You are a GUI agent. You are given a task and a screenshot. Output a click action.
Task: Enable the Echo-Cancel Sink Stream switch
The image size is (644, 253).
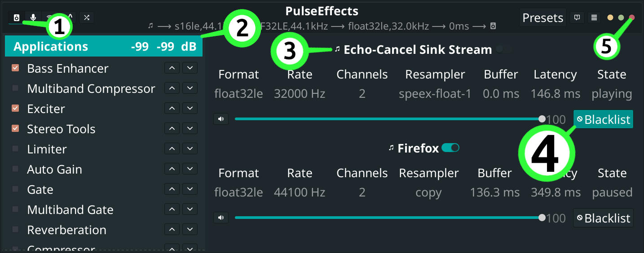pyautogui.click(x=504, y=50)
